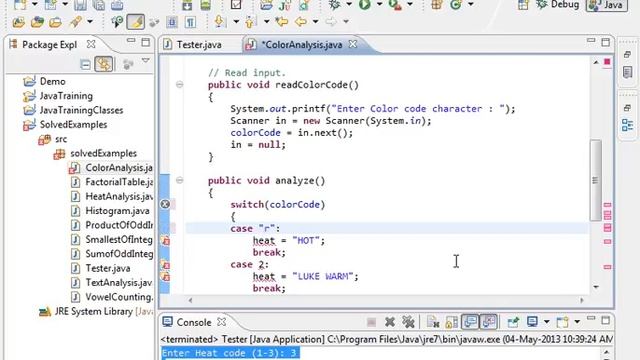The image size is (640, 360).
Task: Remove launch with Console X icon
Action: (390, 322)
